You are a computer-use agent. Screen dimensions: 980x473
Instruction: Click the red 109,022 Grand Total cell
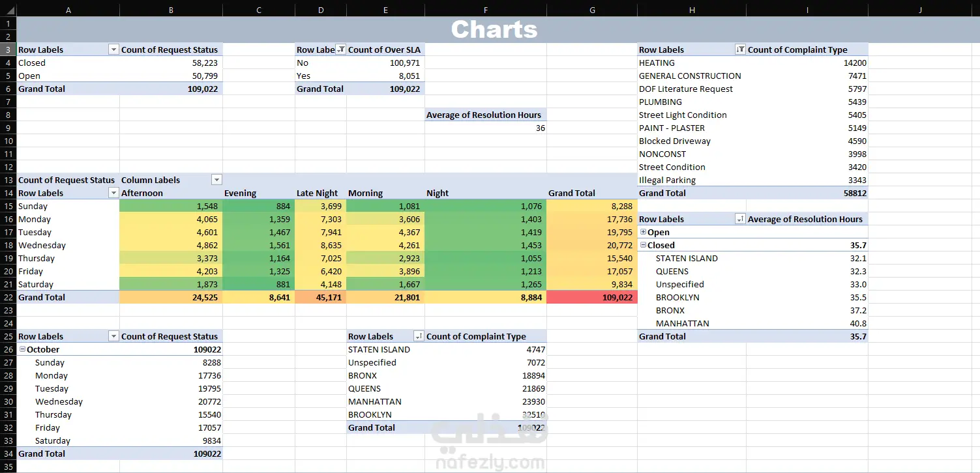coord(591,297)
